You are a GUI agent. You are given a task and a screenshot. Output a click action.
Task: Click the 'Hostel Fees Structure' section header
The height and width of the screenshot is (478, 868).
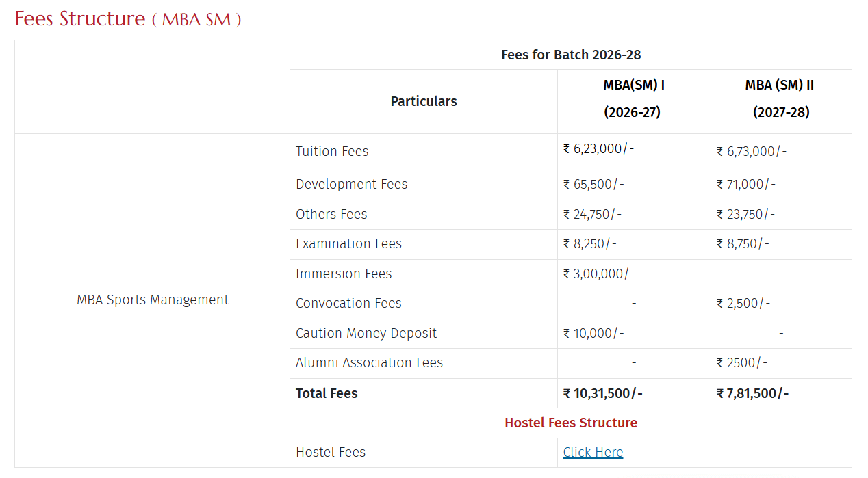click(571, 423)
